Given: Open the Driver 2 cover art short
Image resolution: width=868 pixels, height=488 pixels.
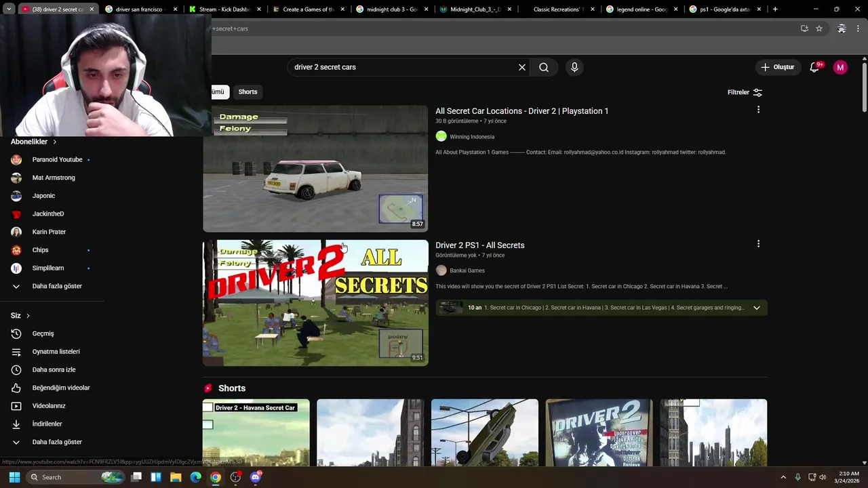Looking at the screenshot, I should click(599, 432).
